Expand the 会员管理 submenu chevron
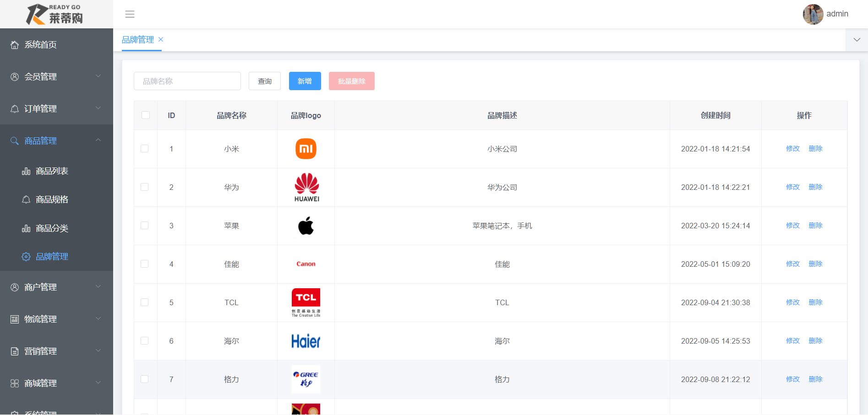This screenshot has height=415, width=868. click(x=98, y=76)
